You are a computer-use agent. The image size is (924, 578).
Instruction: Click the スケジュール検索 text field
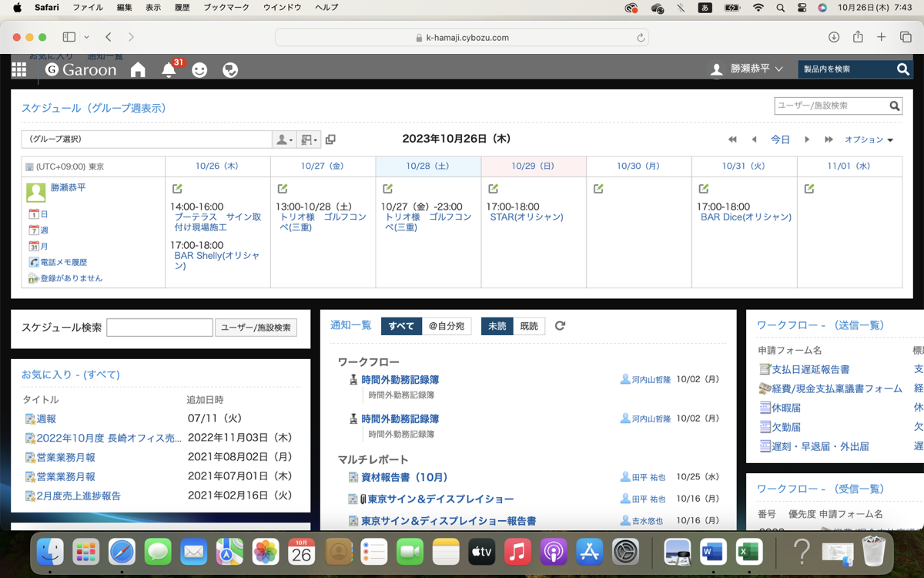(x=159, y=328)
